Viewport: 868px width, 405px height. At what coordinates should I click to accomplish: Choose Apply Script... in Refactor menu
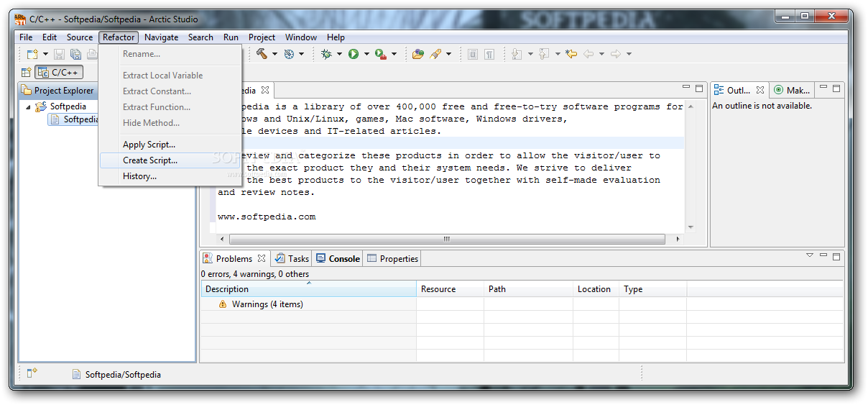tap(170, 145)
